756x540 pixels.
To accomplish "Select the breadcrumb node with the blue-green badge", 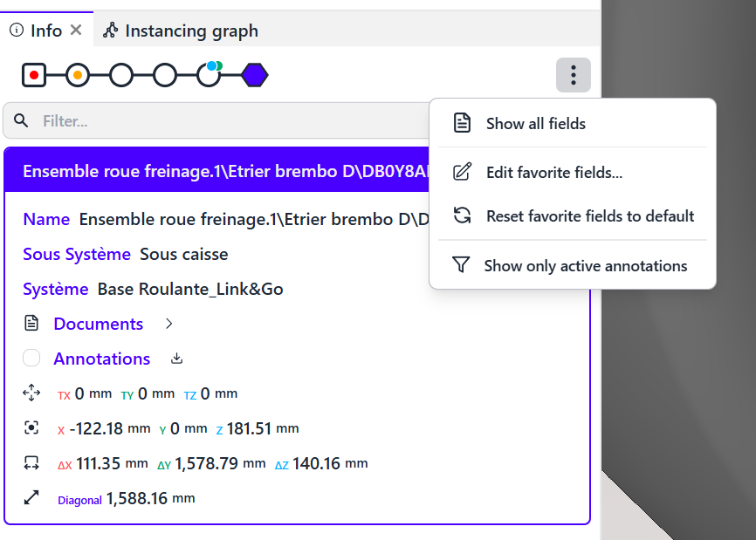I will (210, 75).
